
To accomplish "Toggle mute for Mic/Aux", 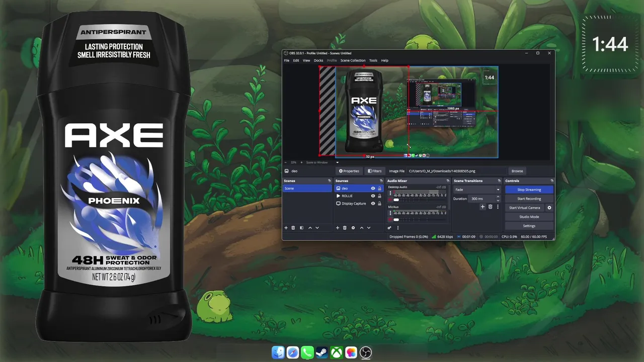I will 390,220.
